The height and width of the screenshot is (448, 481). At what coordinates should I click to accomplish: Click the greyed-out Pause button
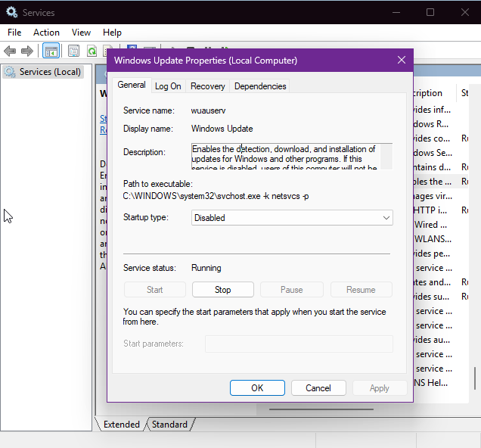pos(291,290)
